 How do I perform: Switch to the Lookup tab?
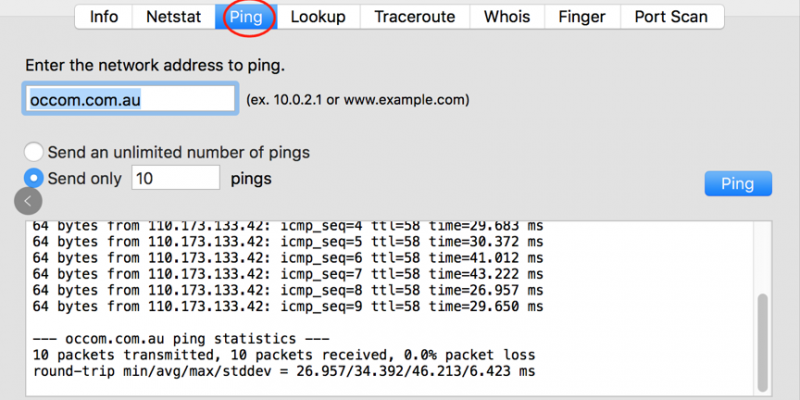click(x=318, y=17)
